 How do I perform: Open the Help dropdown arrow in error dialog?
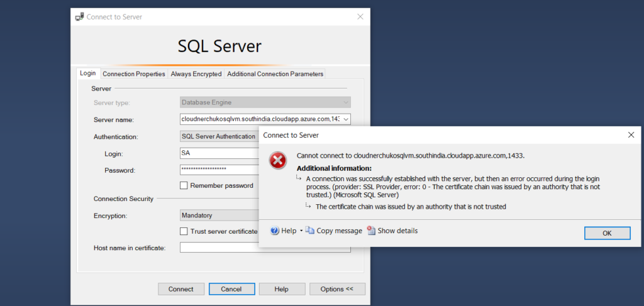tap(301, 231)
